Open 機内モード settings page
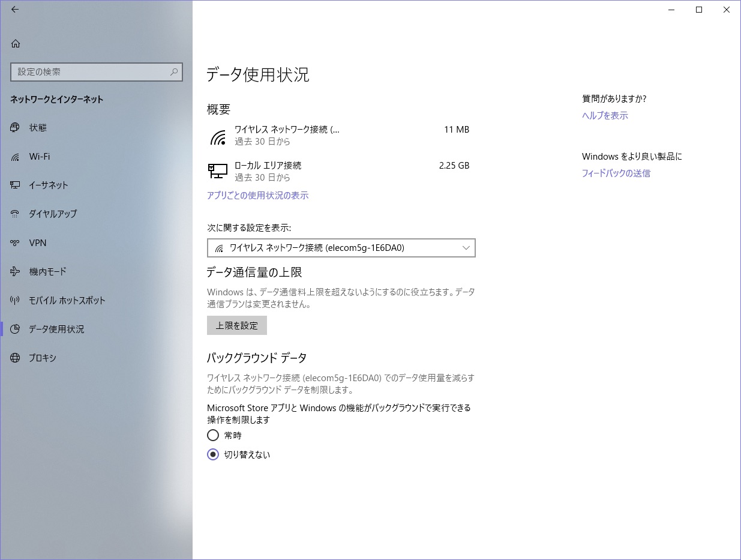The height and width of the screenshot is (560, 741). click(96, 272)
